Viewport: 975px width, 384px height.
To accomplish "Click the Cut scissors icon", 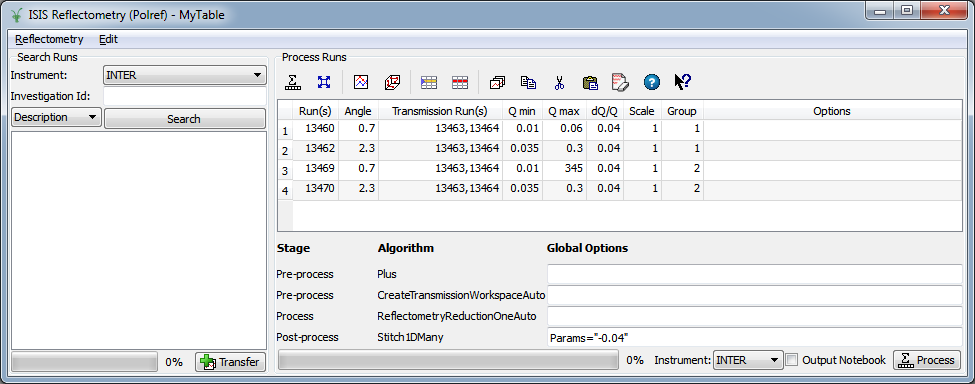I will tap(559, 82).
